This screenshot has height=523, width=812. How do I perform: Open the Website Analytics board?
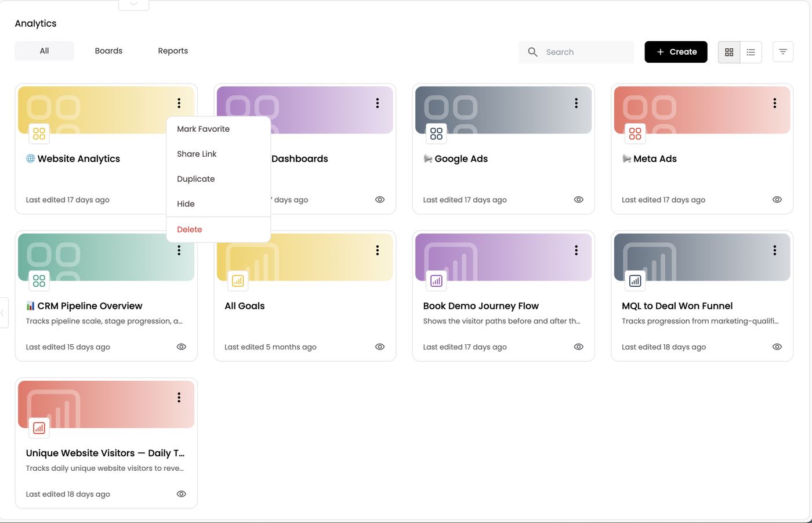point(79,158)
